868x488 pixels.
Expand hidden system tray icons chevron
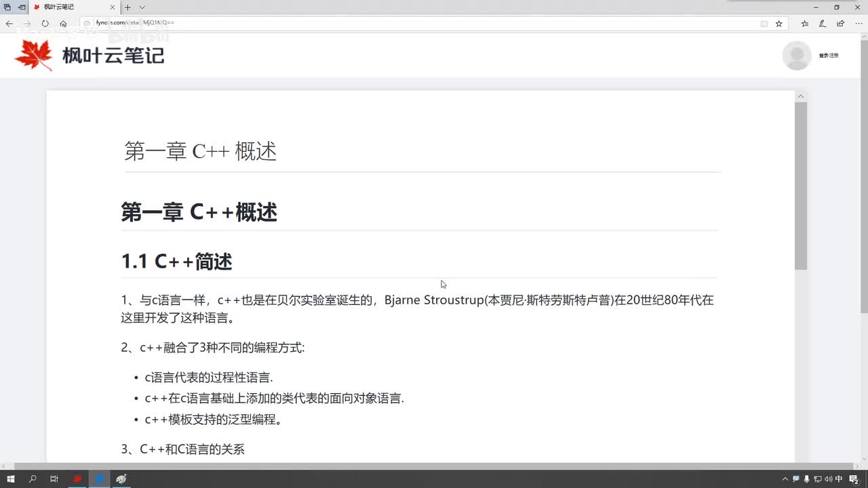tap(785, 479)
